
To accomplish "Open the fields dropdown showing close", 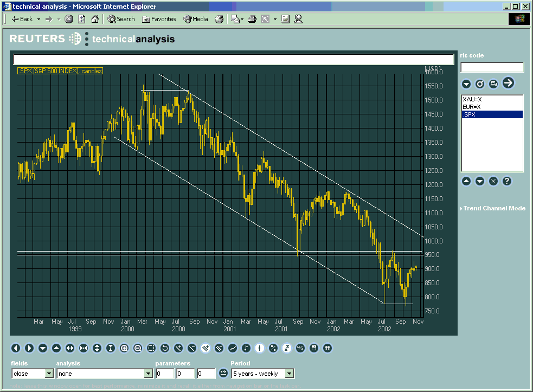I will pyautogui.click(x=33, y=374).
